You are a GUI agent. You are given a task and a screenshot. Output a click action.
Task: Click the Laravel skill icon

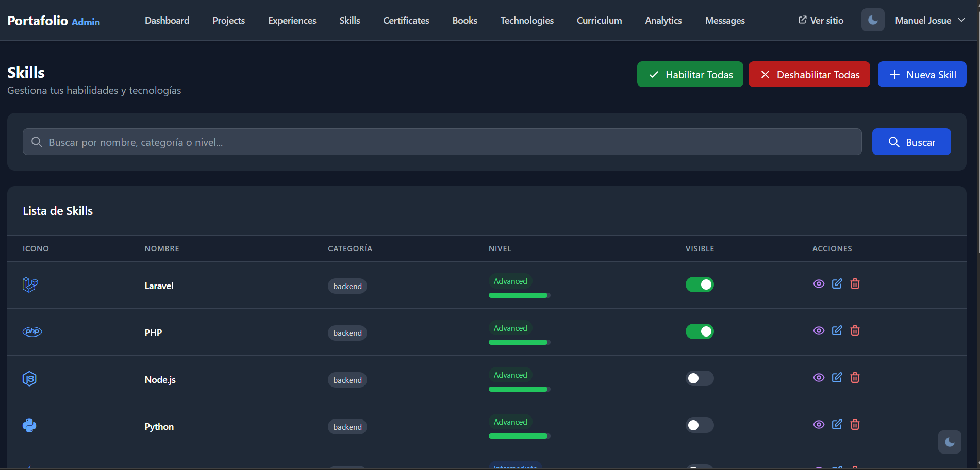30,284
